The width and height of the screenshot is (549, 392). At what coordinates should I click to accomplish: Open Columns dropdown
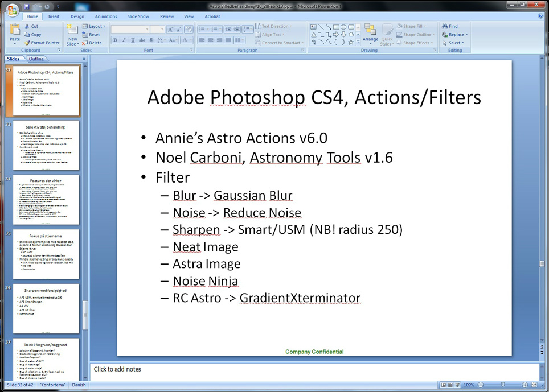239,40
